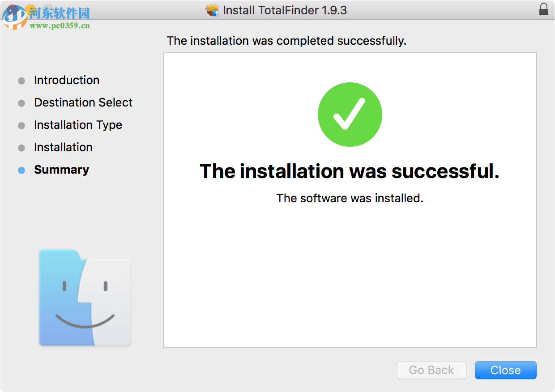
Task: Click the blue bullet next to Summary
Action: tap(21, 170)
